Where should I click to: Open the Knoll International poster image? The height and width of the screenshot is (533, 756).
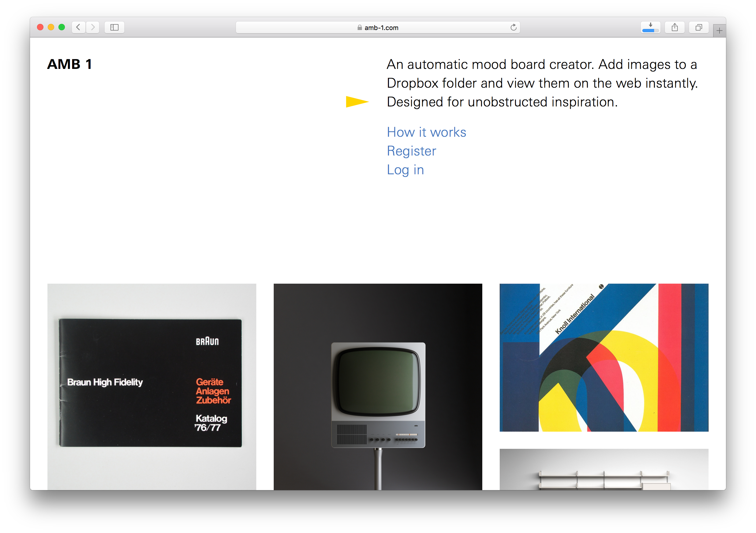coord(603,357)
